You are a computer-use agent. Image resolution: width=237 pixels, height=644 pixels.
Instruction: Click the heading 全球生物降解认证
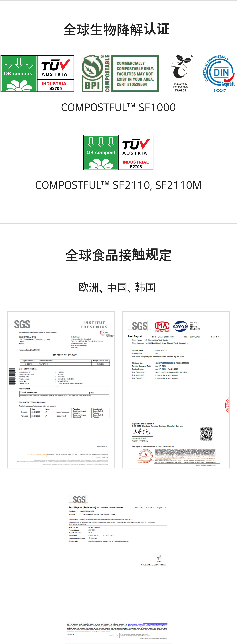pyautogui.click(x=117, y=29)
